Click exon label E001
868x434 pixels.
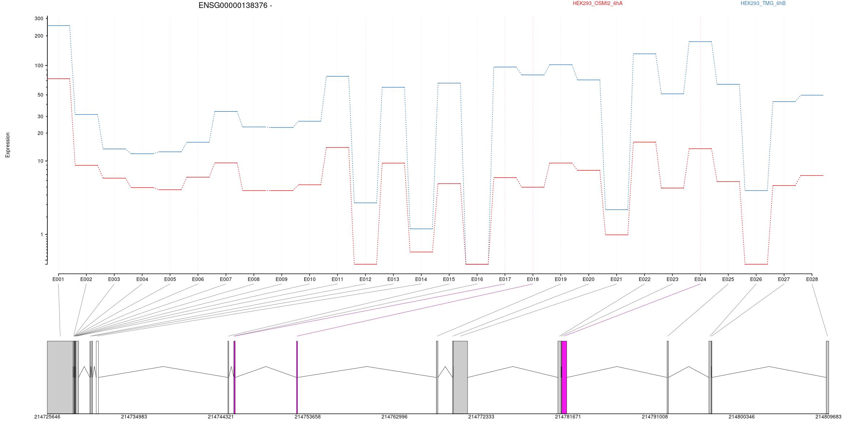click(58, 279)
